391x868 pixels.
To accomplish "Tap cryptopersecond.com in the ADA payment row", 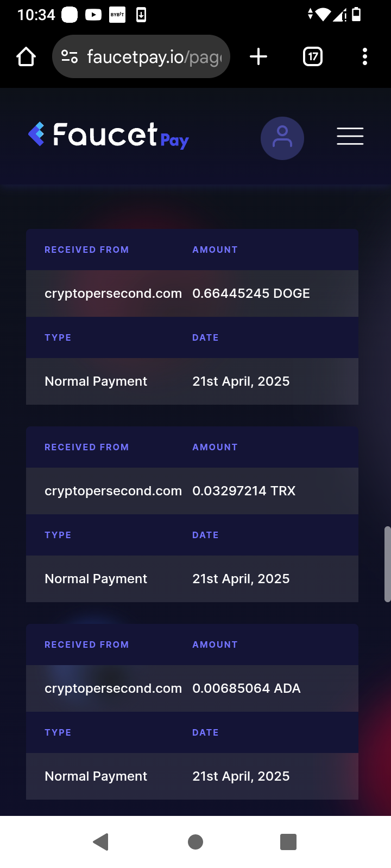I will [x=113, y=688].
